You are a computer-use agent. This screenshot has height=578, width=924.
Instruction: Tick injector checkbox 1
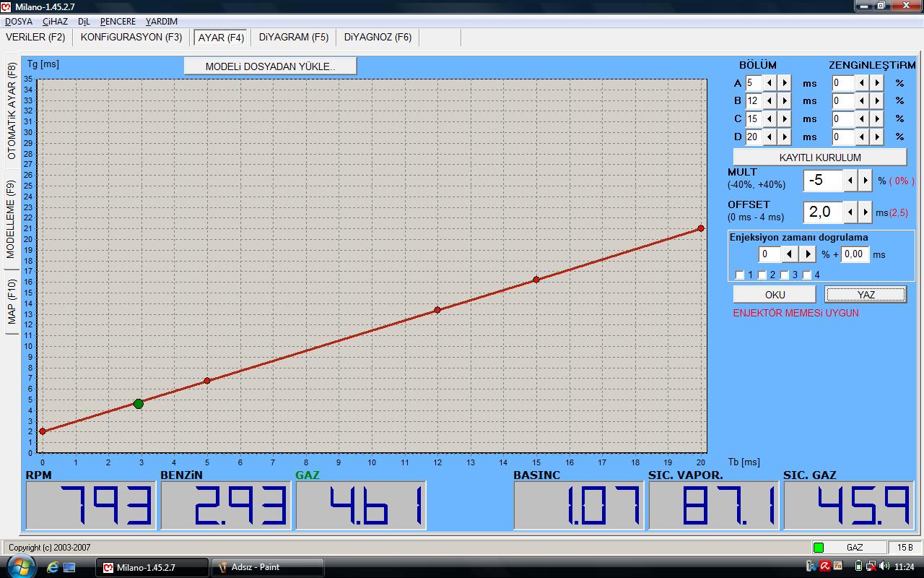click(739, 275)
